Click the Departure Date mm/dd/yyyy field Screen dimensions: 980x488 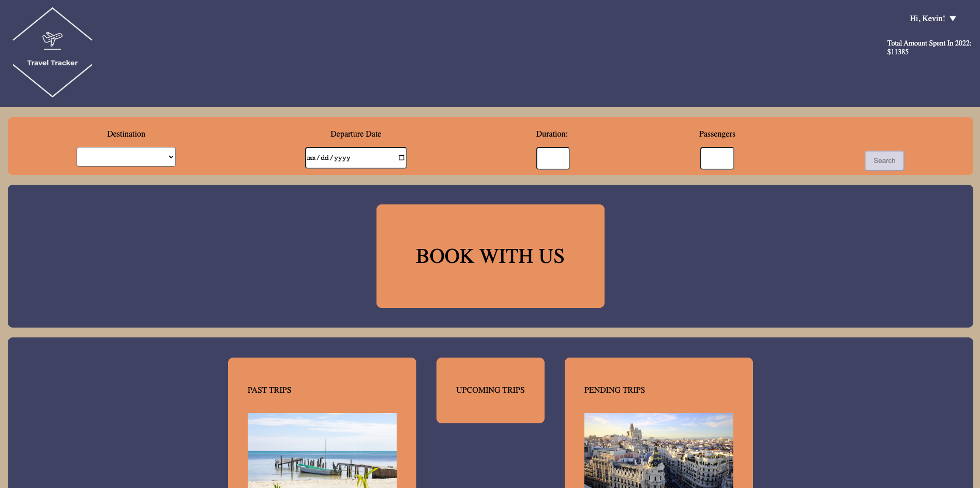(x=346, y=157)
